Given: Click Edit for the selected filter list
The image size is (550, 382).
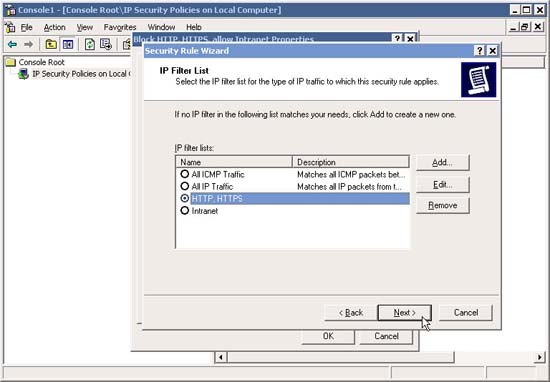Looking at the screenshot, I should (442, 185).
